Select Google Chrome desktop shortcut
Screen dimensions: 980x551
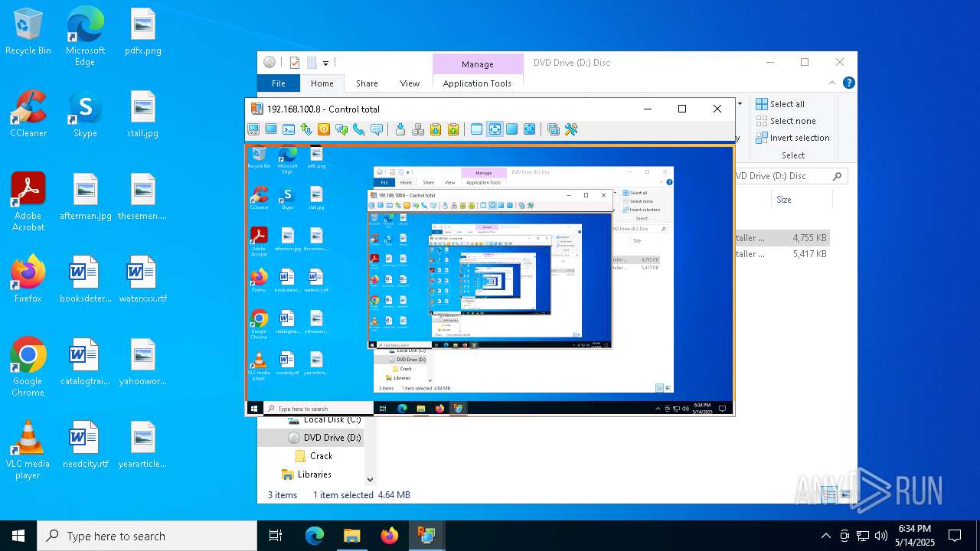(x=28, y=367)
